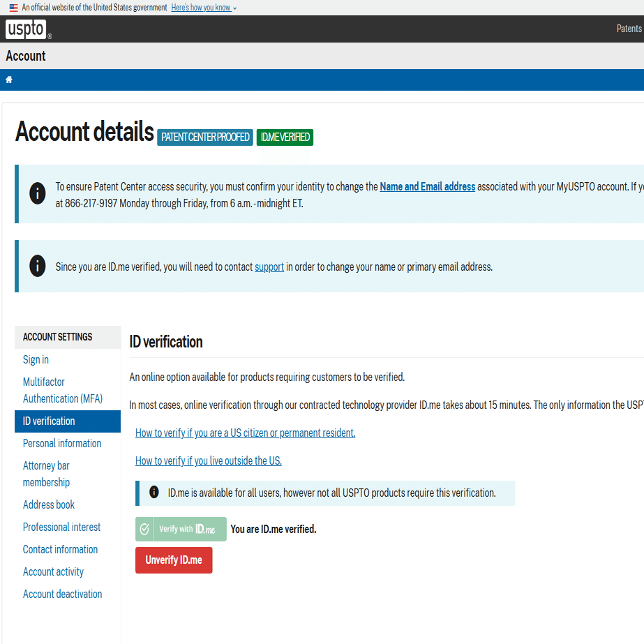Select ID verification in sidebar
This screenshot has height=644, width=644.
coord(68,421)
